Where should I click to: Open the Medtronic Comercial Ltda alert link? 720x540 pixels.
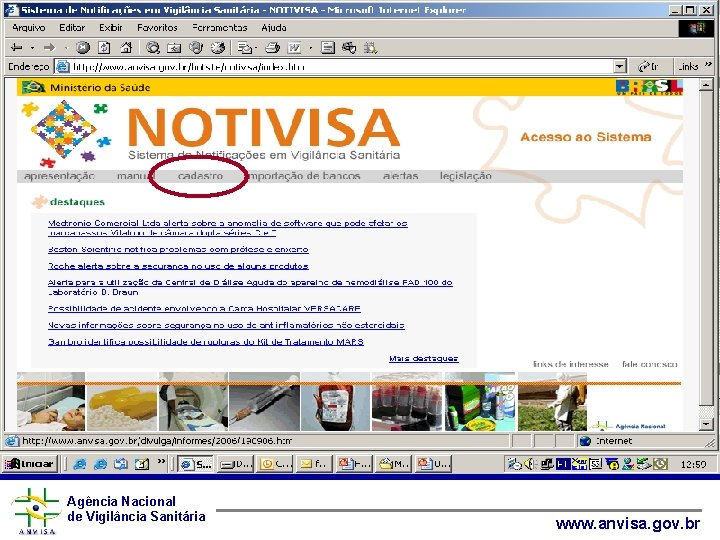[228, 228]
